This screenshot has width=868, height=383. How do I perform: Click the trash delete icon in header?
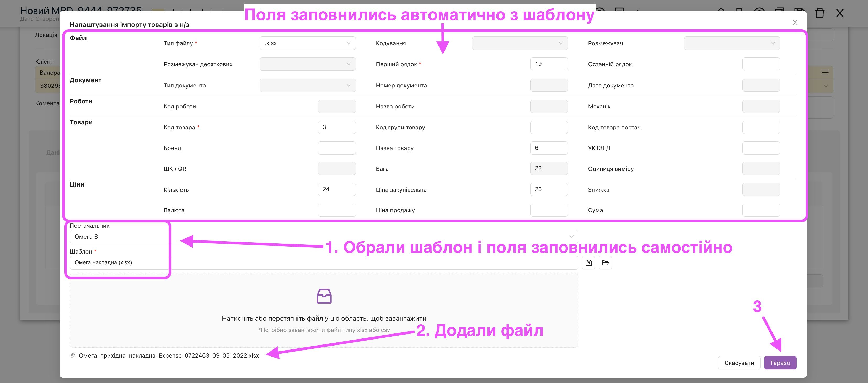(x=819, y=13)
